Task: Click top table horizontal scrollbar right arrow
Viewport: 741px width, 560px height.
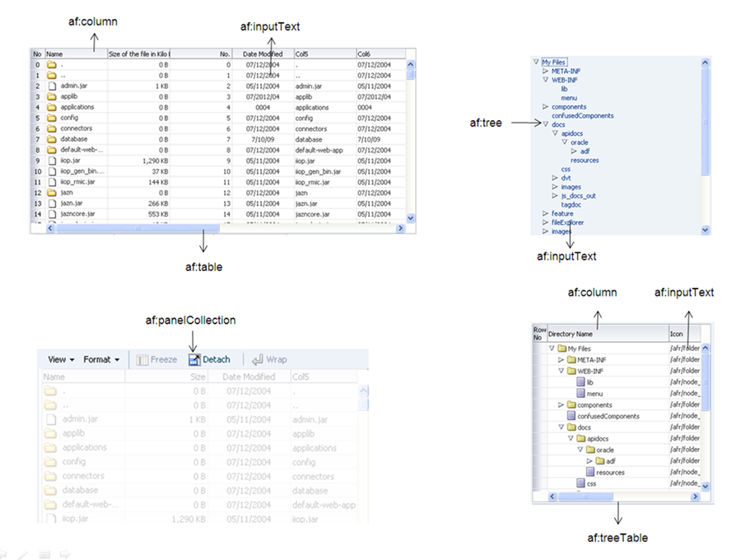Action: [401, 228]
